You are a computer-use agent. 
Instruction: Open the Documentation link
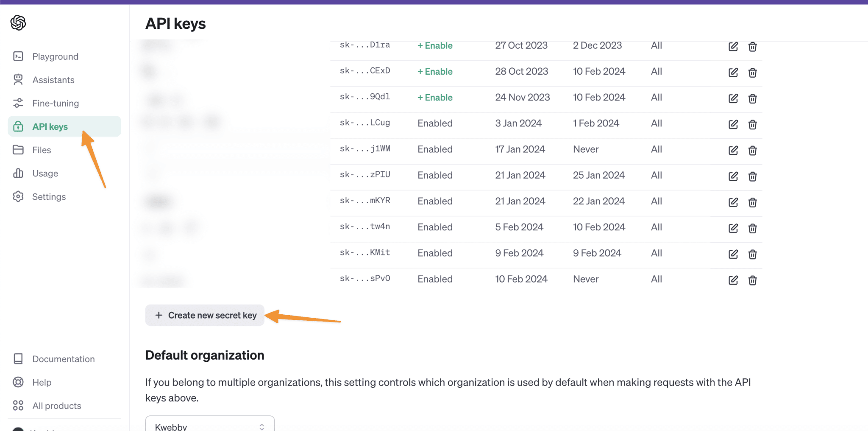[63, 359]
